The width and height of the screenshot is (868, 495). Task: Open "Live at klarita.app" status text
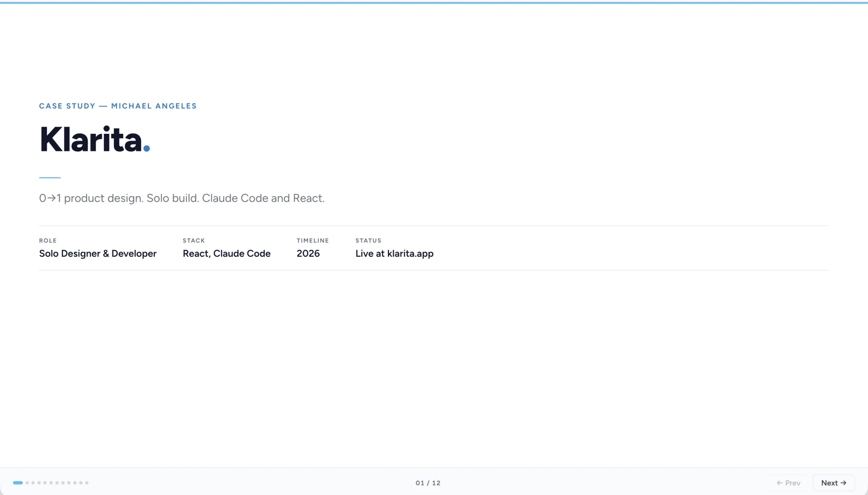click(x=394, y=254)
